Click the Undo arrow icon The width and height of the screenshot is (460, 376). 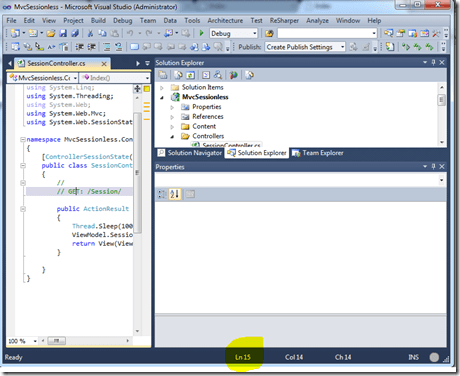pos(130,33)
